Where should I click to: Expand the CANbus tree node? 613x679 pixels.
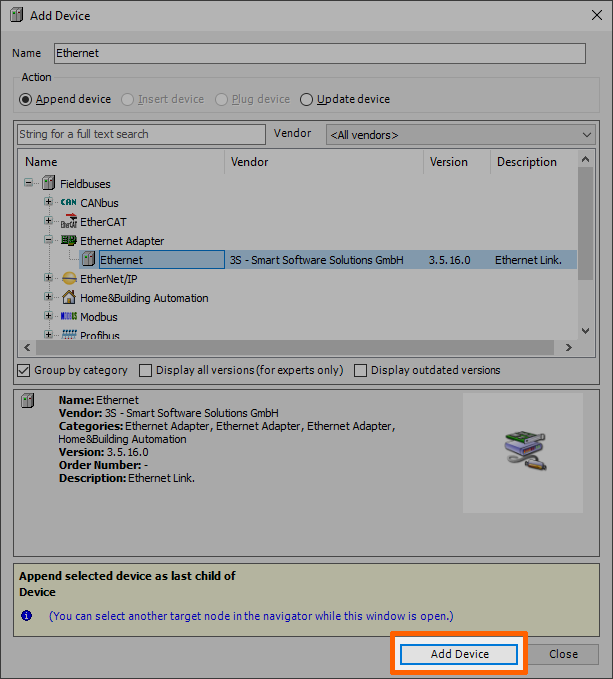pyautogui.click(x=48, y=203)
